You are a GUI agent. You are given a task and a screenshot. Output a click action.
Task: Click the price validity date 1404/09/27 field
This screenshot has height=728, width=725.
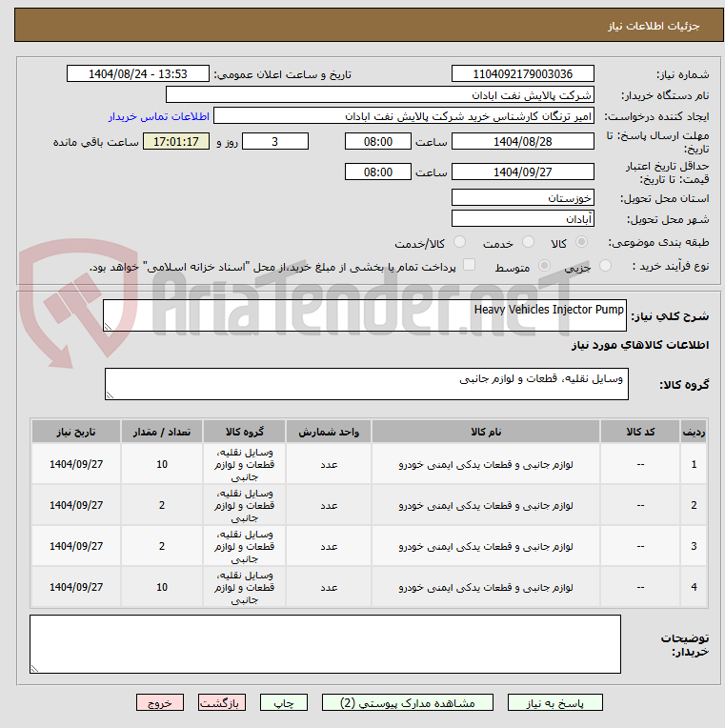pyautogui.click(x=523, y=172)
